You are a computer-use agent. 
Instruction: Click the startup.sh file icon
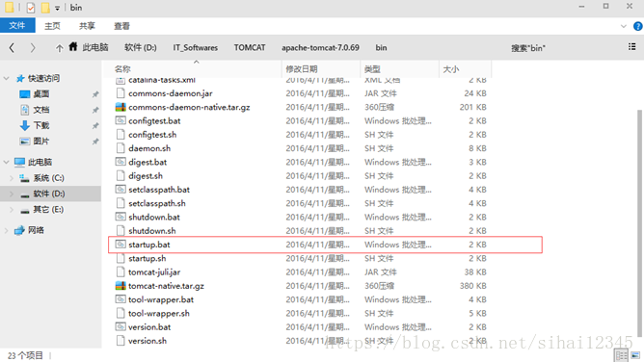click(x=121, y=258)
